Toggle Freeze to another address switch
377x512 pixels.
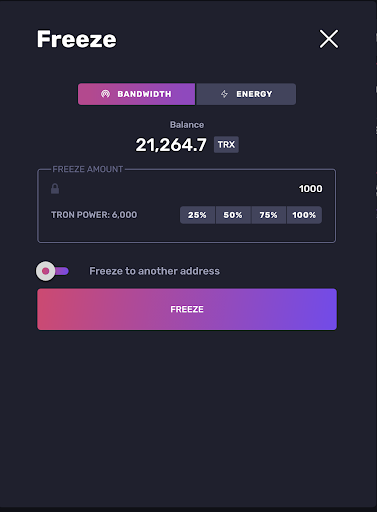click(53, 271)
